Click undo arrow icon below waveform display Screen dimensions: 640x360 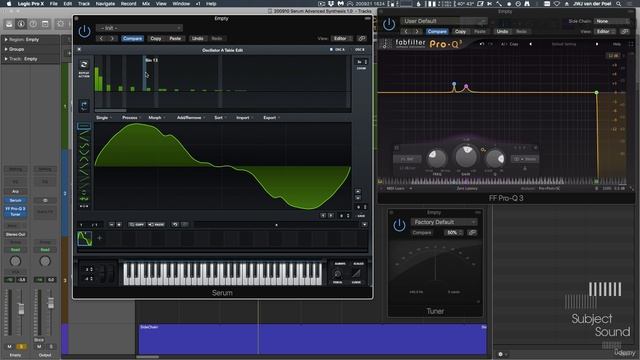[175, 224]
